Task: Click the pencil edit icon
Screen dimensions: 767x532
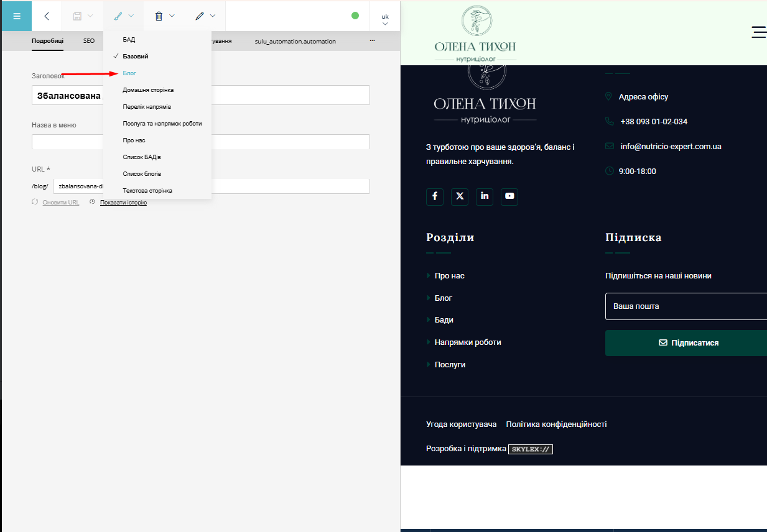Action: (x=199, y=16)
